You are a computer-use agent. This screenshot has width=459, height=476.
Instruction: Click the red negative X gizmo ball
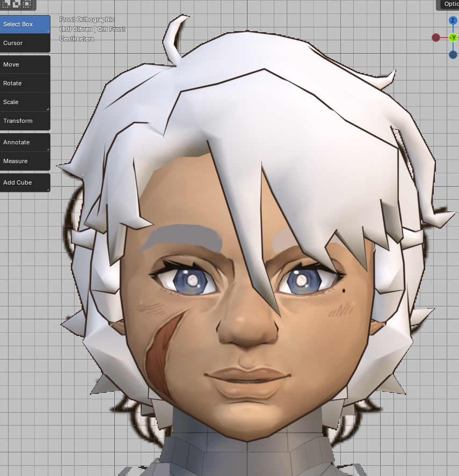coord(436,38)
